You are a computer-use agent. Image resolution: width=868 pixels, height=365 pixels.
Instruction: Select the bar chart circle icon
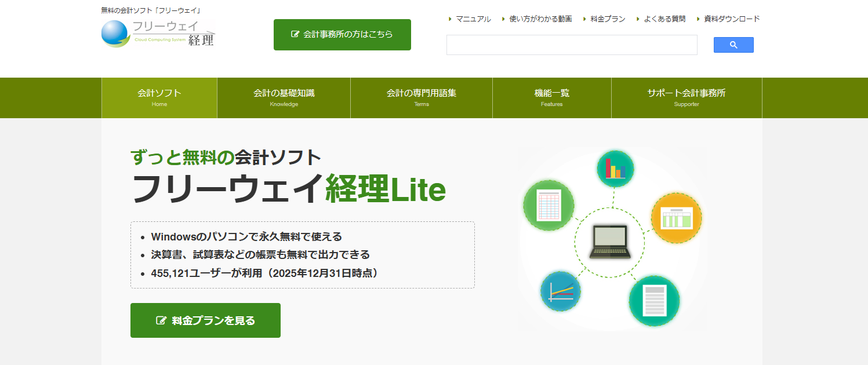(x=615, y=169)
